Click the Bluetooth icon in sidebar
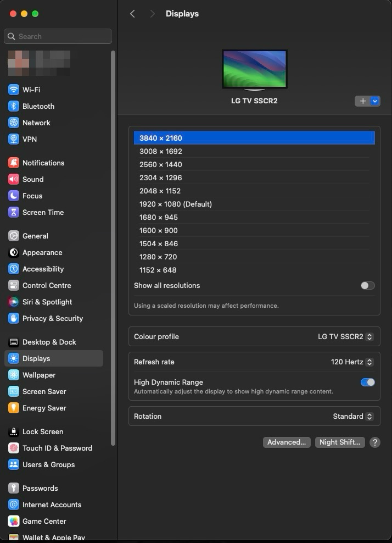392x543 pixels. coord(14,106)
